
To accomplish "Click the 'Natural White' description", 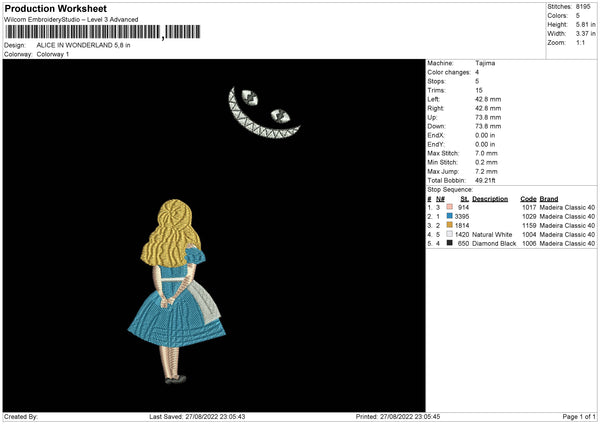I will [492, 234].
